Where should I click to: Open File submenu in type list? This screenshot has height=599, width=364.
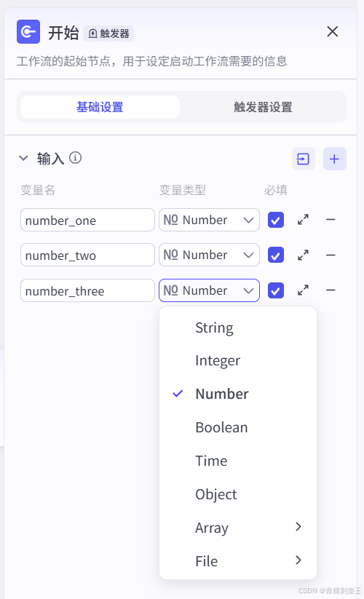click(x=238, y=561)
